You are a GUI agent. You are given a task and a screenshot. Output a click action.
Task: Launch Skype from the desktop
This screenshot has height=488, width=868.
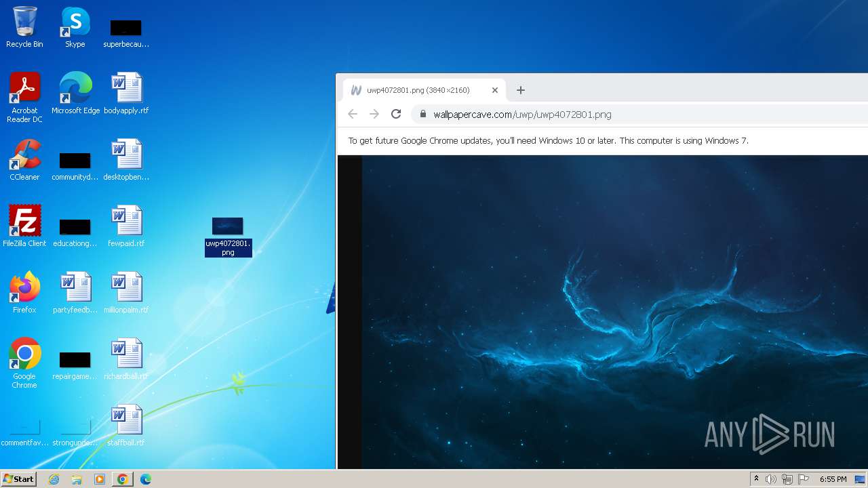point(75,27)
